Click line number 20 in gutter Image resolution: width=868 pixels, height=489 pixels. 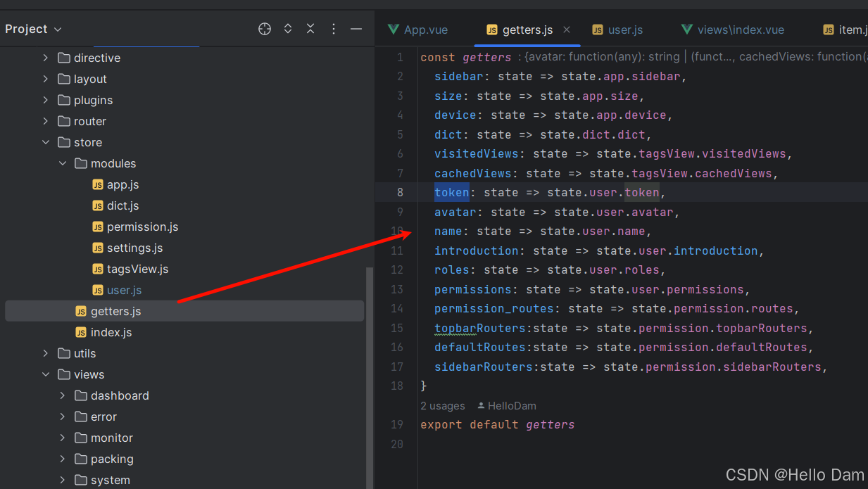(x=397, y=444)
